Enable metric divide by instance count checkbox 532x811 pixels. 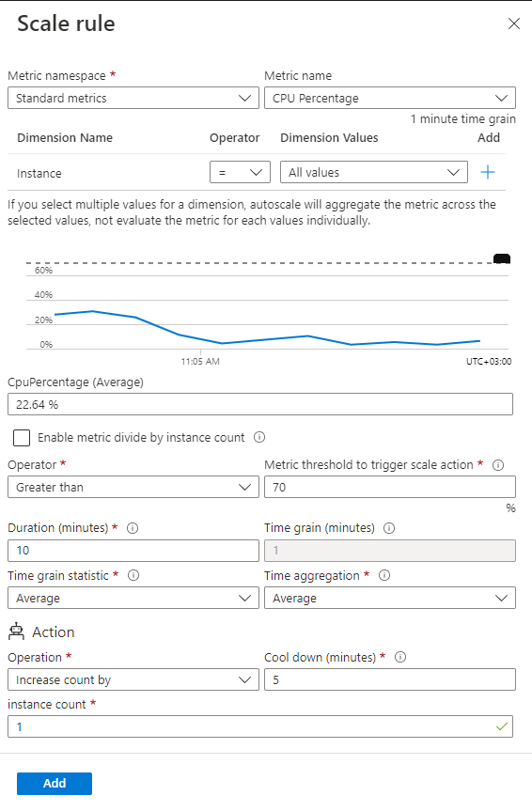22,438
